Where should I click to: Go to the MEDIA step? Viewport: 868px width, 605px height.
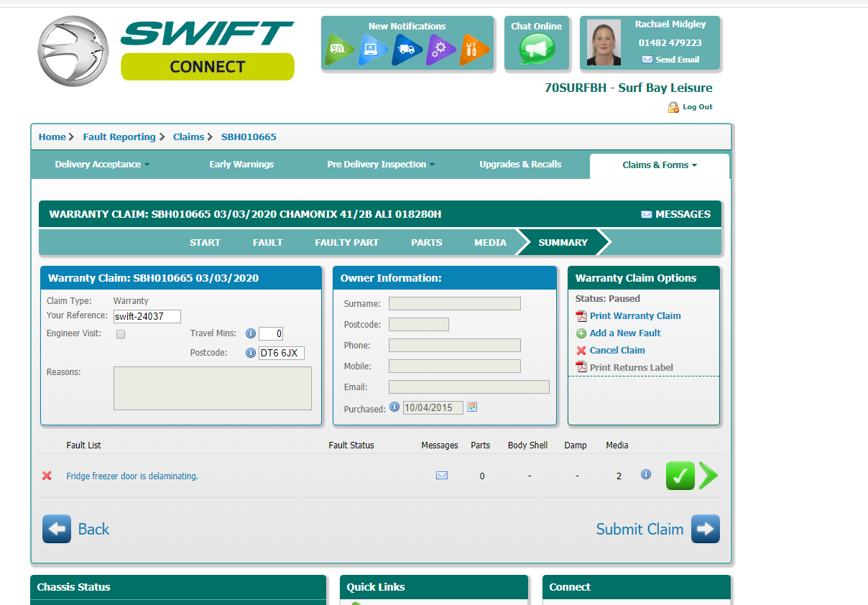click(x=490, y=243)
